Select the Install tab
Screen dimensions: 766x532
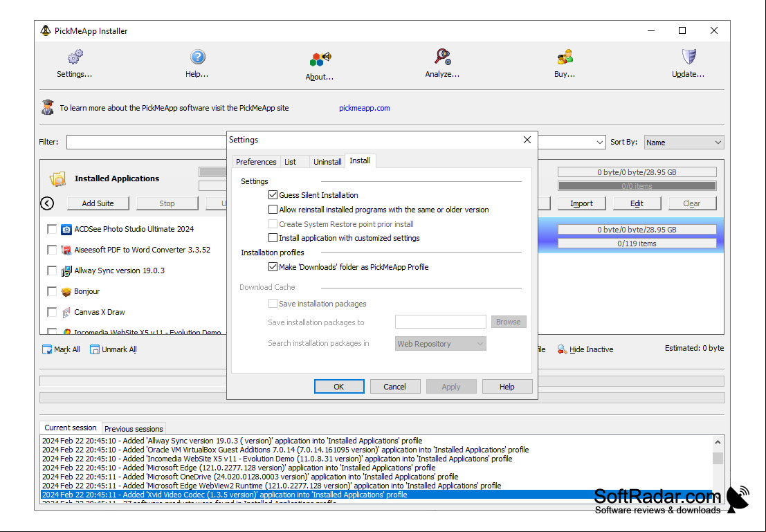[360, 160]
